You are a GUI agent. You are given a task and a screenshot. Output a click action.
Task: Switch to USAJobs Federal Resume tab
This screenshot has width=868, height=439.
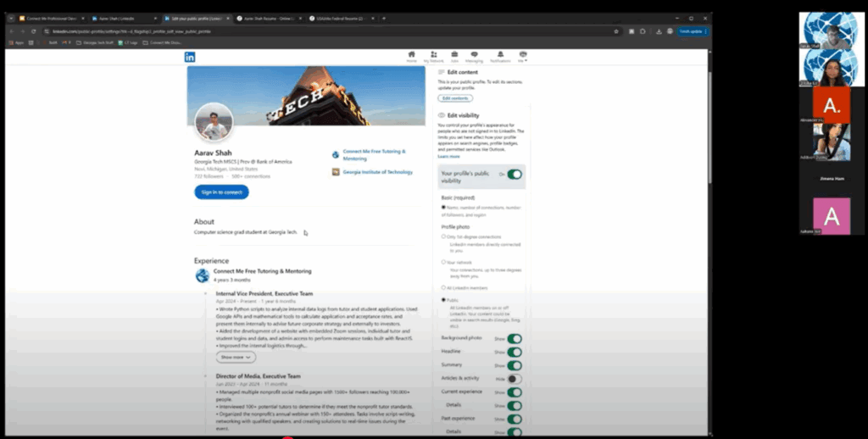coord(342,19)
